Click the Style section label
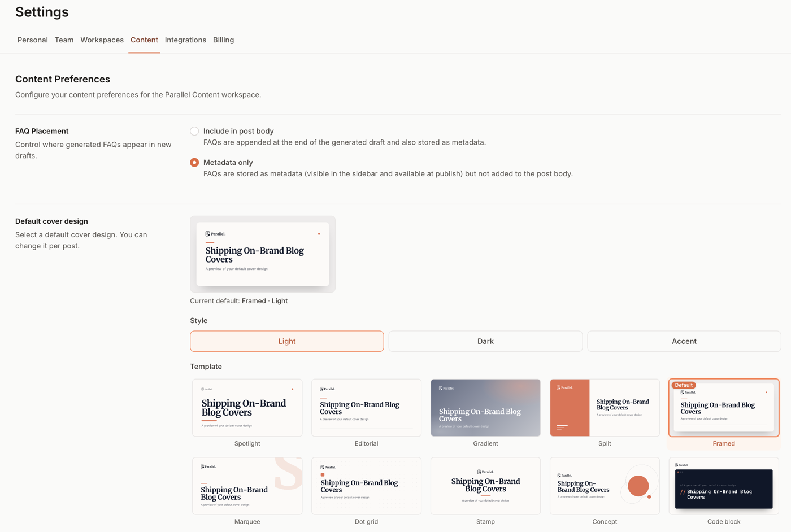This screenshot has width=791, height=532. 199,321
